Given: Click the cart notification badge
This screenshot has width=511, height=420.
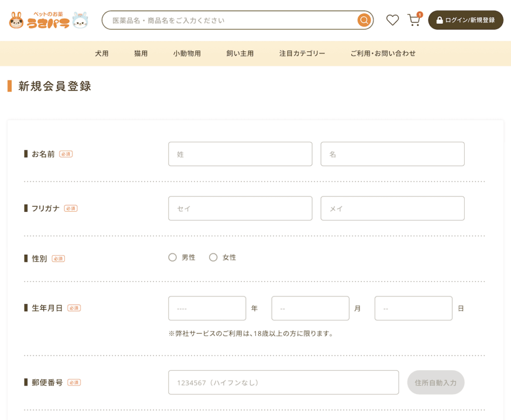Looking at the screenshot, I should 421,13.
